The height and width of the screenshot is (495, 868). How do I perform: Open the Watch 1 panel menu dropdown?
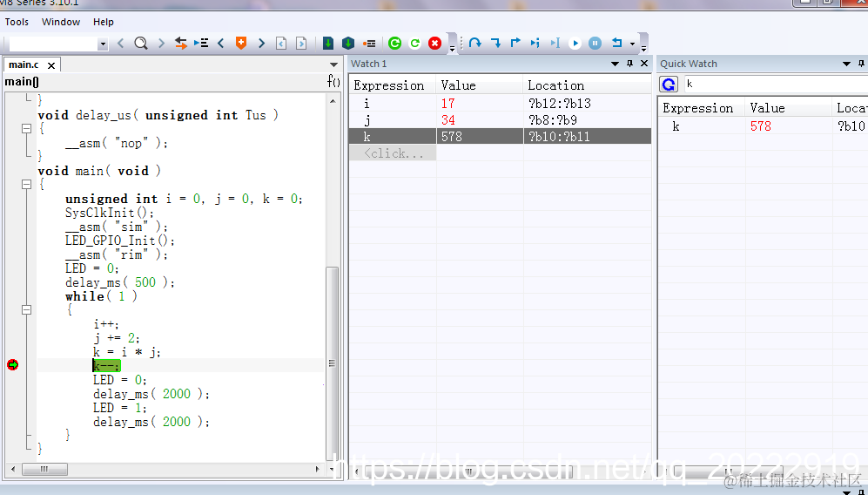pyautogui.click(x=615, y=64)
